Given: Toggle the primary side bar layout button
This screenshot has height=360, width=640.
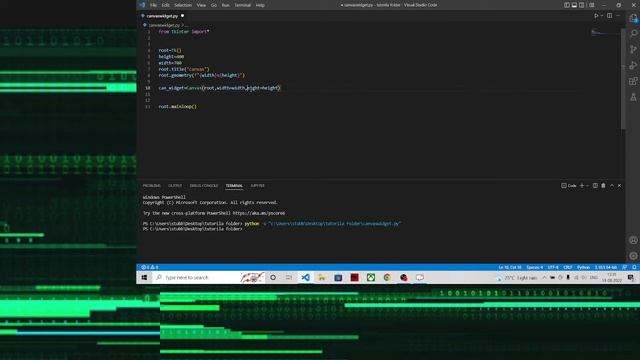Looking at the screenshot, I should coord(567,5).
